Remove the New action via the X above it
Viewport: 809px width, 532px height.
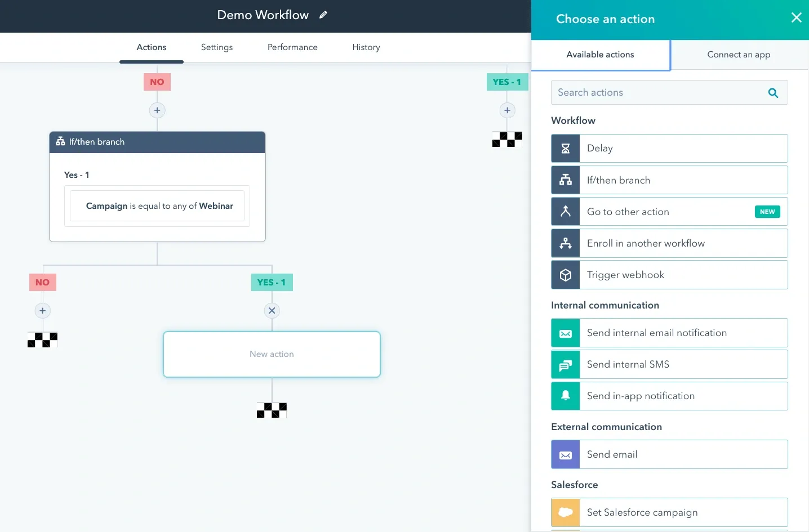(x=272, y=311)
